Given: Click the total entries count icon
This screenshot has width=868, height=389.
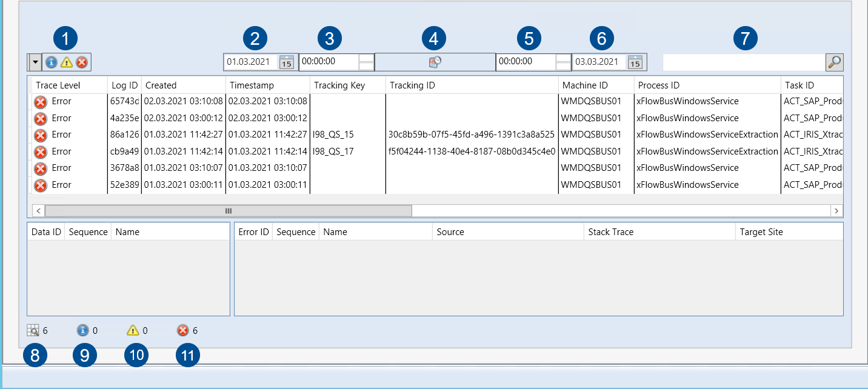Looking at the screenshot, I should coord(33,331).
